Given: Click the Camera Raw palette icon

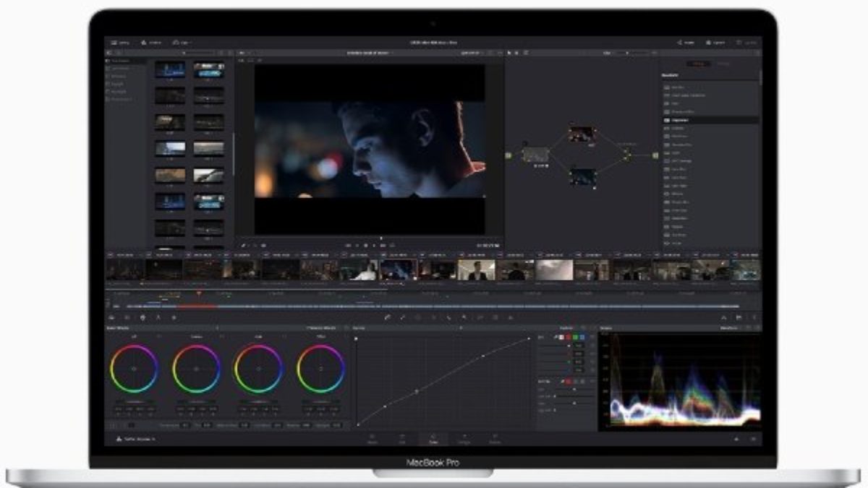Looking at the screenshot, I should [x=112, y=317].
